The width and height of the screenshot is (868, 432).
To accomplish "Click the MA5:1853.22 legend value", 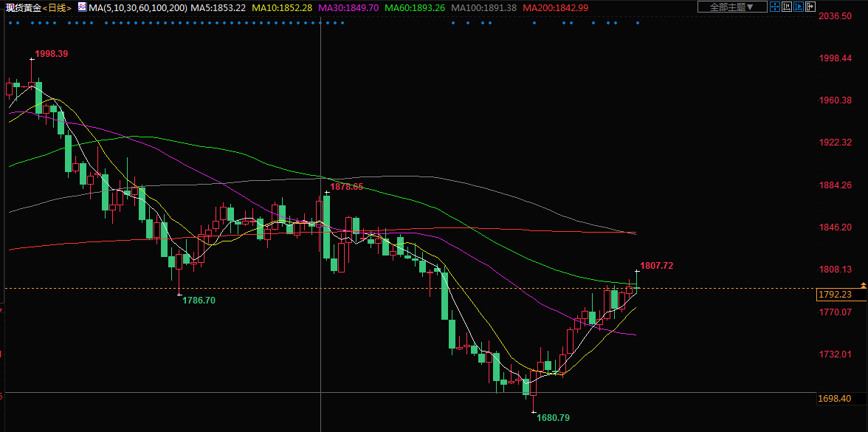I will coord(218,7).
